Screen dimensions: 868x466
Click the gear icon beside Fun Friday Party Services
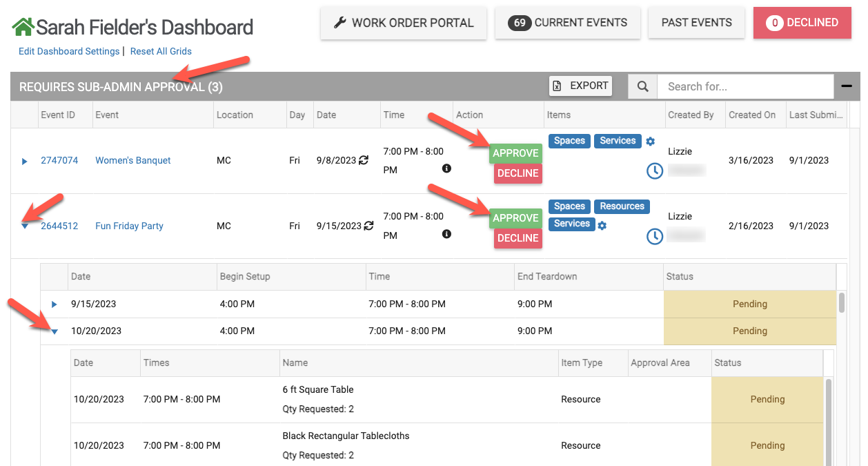602,225
